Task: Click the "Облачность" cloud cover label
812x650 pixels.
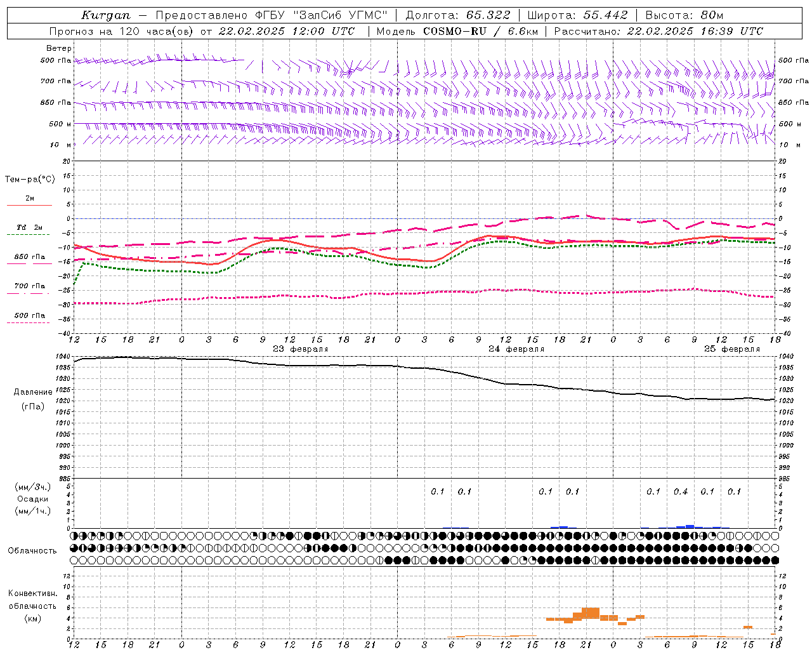Action: click(32, 551)
